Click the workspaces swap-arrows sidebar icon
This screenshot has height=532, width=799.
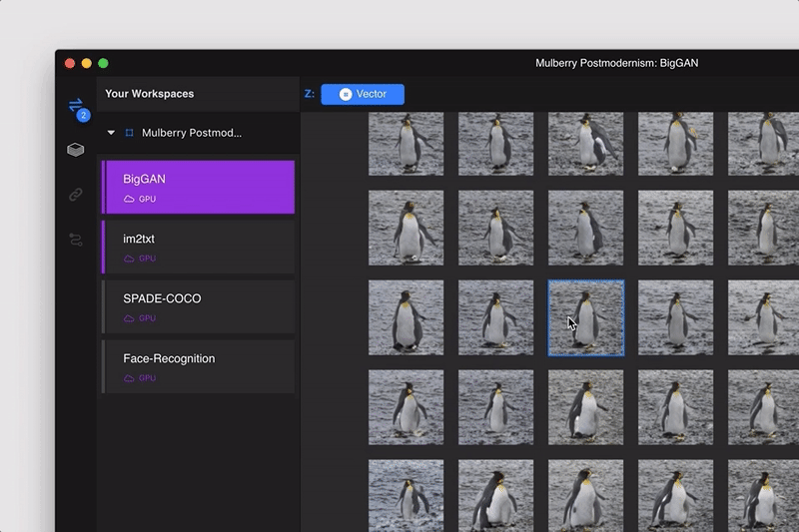pos(76,105)
